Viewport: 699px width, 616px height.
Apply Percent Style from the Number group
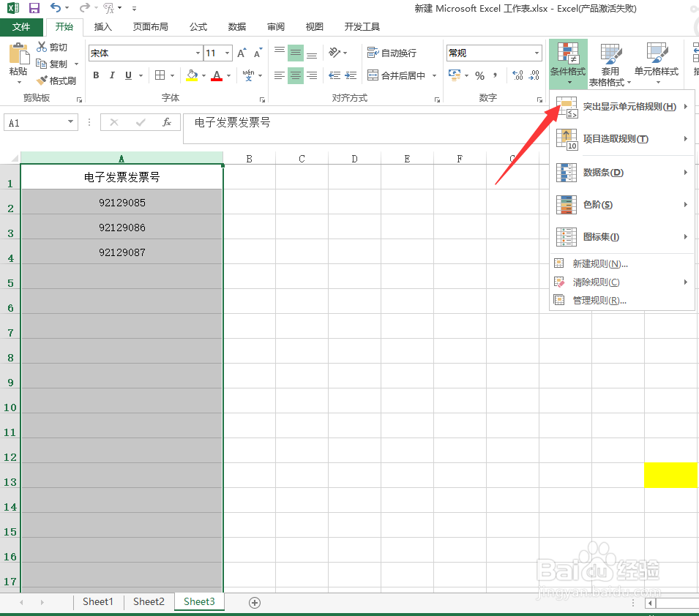point(479,75)
